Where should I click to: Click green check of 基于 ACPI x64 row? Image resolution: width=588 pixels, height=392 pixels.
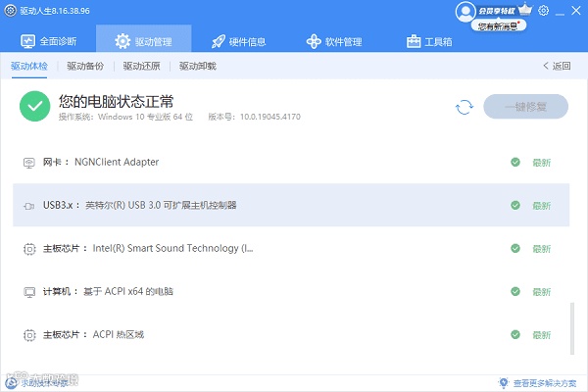515,291
